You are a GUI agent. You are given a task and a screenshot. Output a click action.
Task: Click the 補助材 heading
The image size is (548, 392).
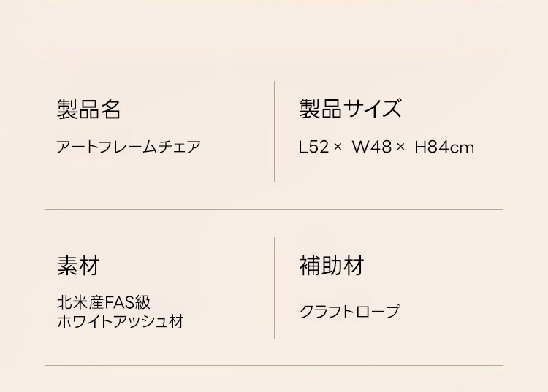pyautogui.click(x=331, y=266)
